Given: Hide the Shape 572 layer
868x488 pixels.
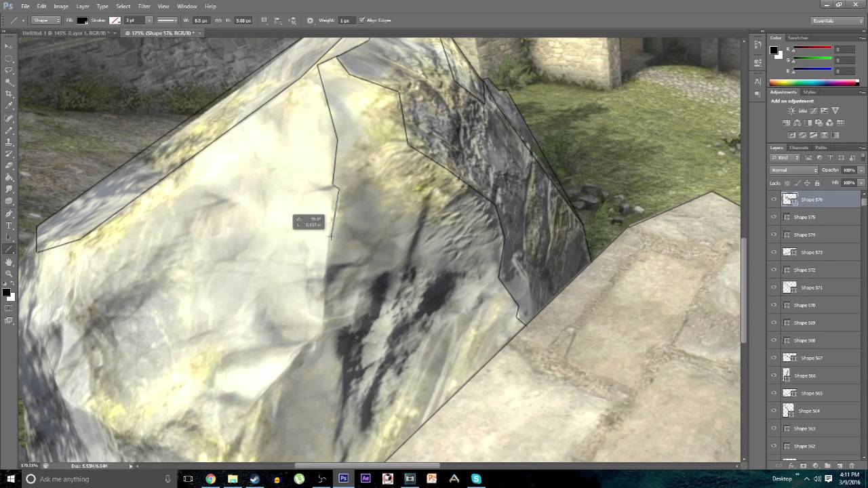Looking at the screenshot, I should click(x=774, y=270).
